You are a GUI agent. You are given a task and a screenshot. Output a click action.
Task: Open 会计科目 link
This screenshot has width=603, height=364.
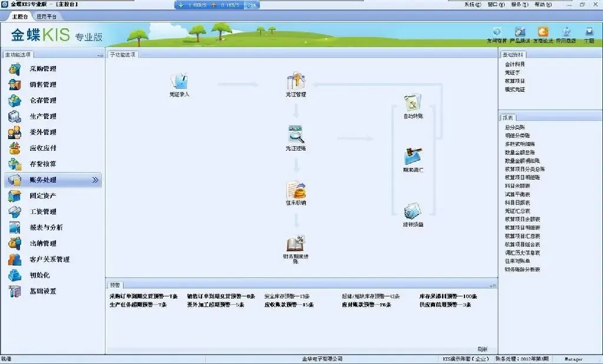click(x=515, y=64)
